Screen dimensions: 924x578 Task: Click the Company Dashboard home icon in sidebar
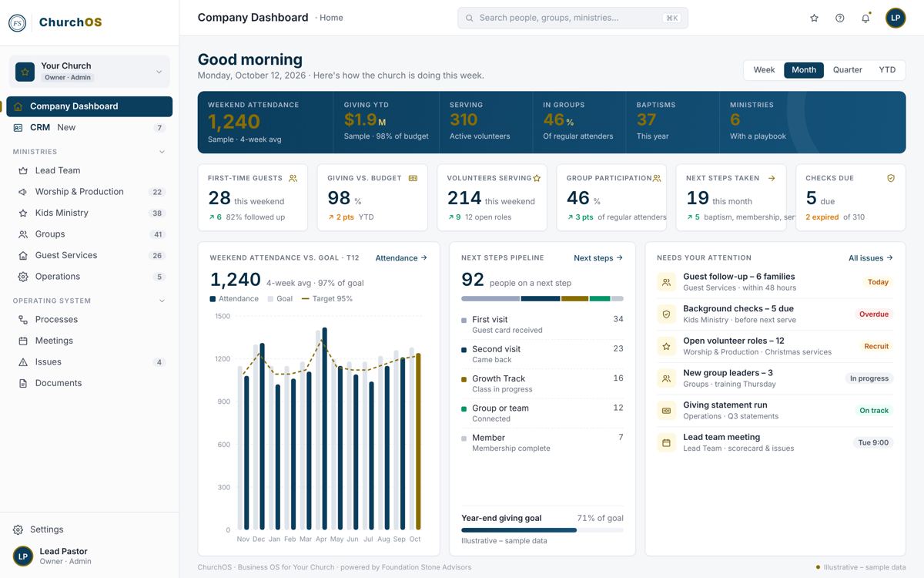[x=18, y=106]
